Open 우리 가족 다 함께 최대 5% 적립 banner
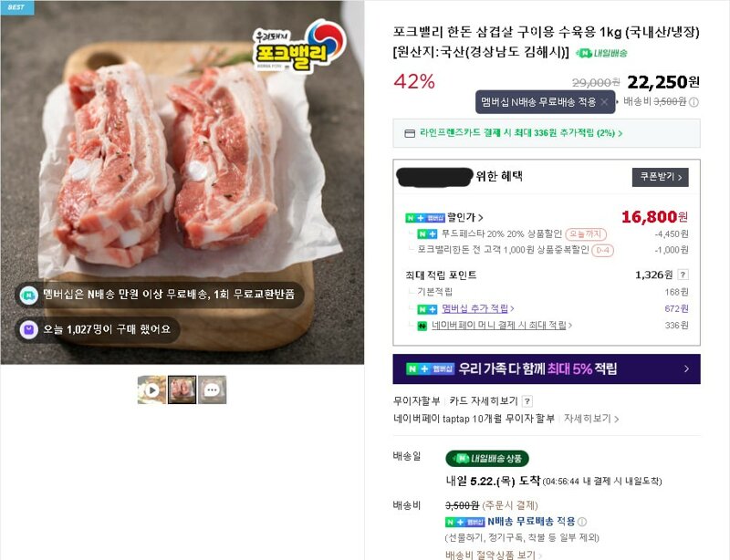 tap(547, 369)
